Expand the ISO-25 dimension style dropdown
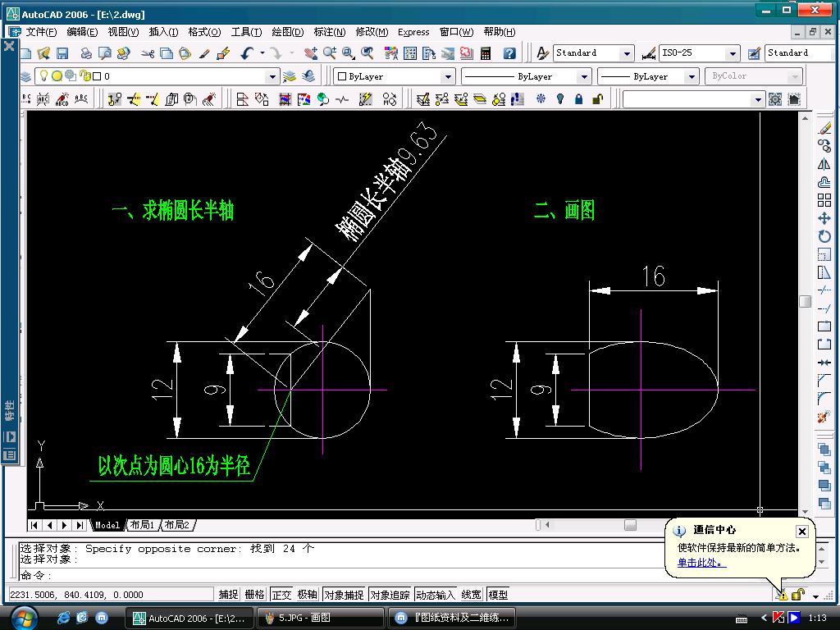This screenshot has height=630, width=840. (733, 53)
